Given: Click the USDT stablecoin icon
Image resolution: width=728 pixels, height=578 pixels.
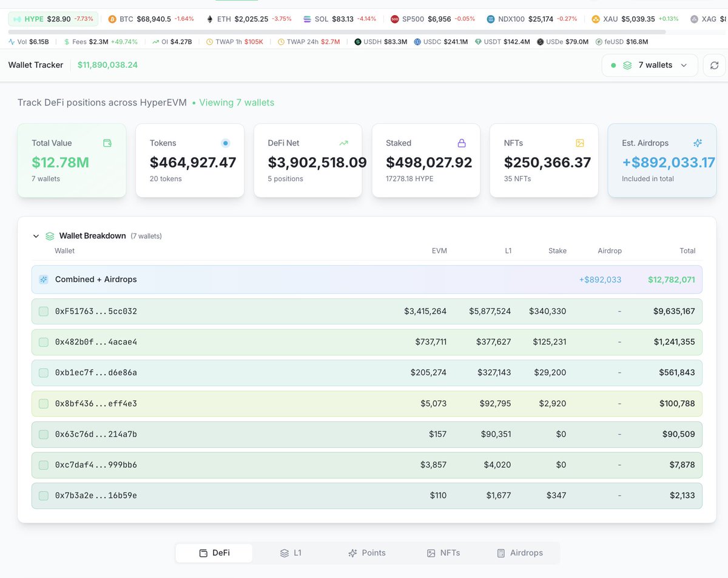Looking at the screenshot, I should (478, 42).
